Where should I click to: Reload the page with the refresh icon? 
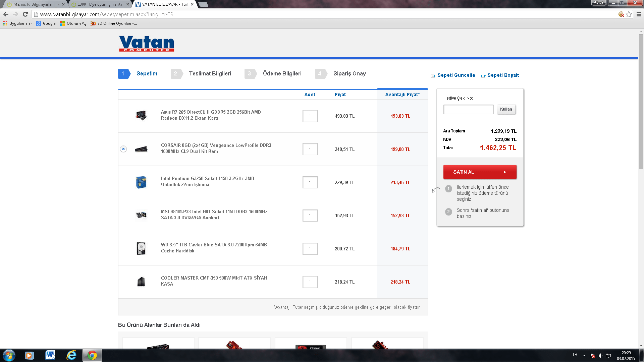[25, 14]
